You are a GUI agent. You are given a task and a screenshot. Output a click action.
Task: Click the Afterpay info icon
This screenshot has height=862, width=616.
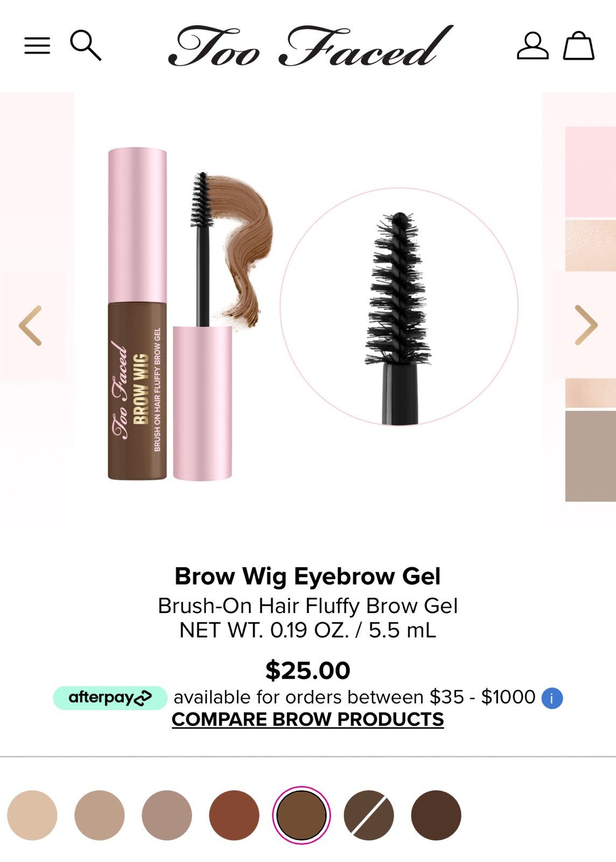click(552, 698)
